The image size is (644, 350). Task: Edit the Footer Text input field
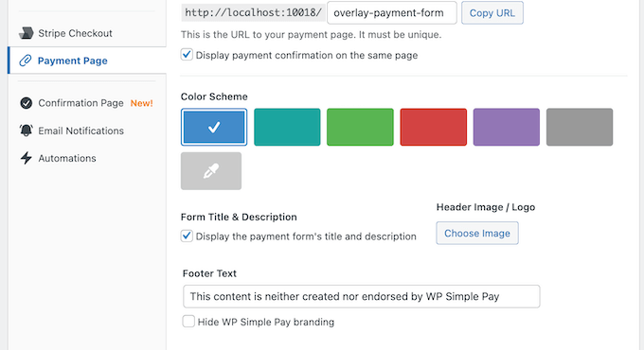[362, 296]
